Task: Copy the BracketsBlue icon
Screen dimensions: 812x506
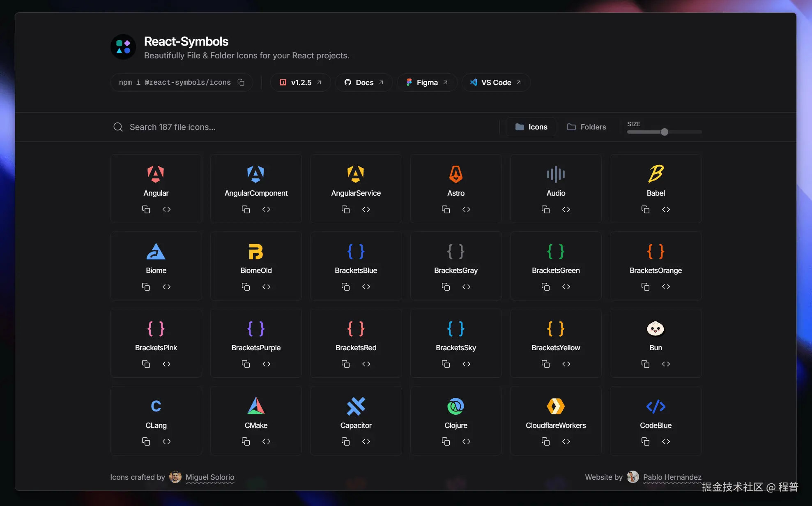Action: click(x=345, y=287)
